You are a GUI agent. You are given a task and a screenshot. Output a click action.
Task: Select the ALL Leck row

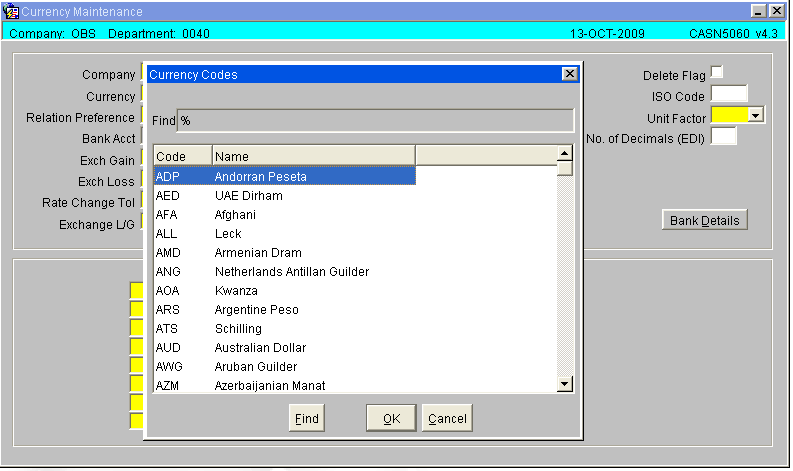click(285, 233)
